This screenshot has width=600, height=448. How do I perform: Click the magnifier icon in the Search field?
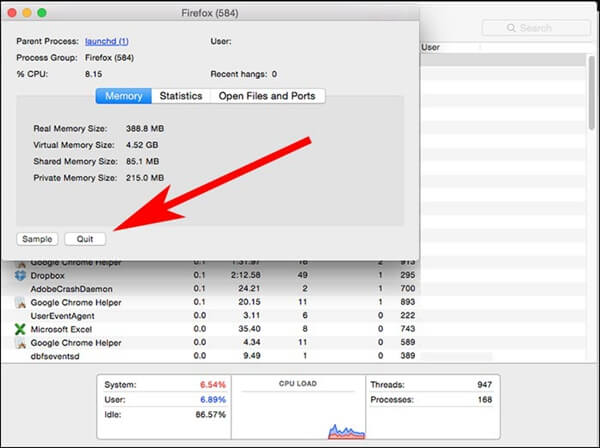(511, 28)
